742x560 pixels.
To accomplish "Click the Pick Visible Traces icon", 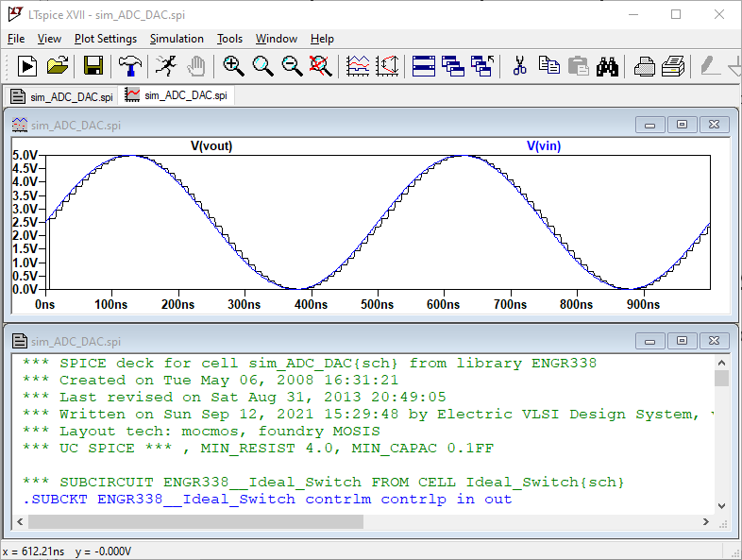I will 358,66.
